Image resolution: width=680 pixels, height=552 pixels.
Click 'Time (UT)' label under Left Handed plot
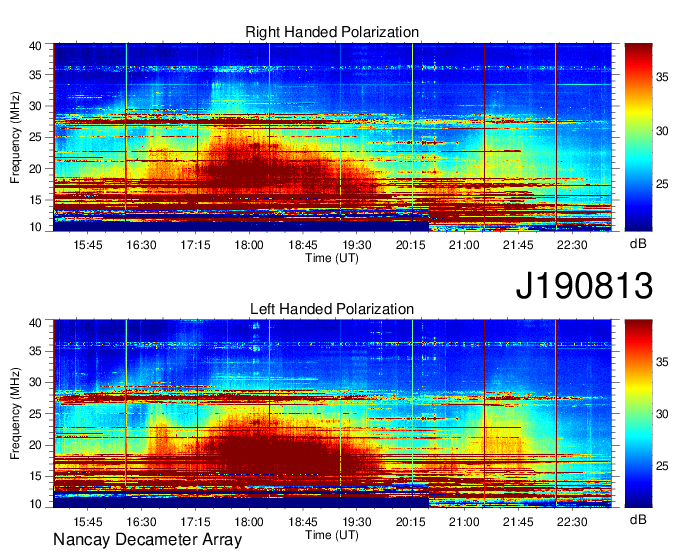tap(332, 535)
